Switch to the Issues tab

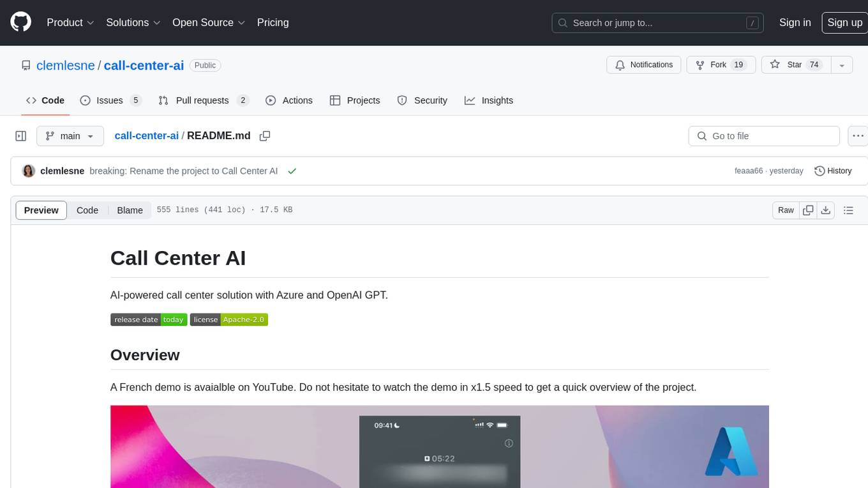pyautogui.click(x=110, y=100)
